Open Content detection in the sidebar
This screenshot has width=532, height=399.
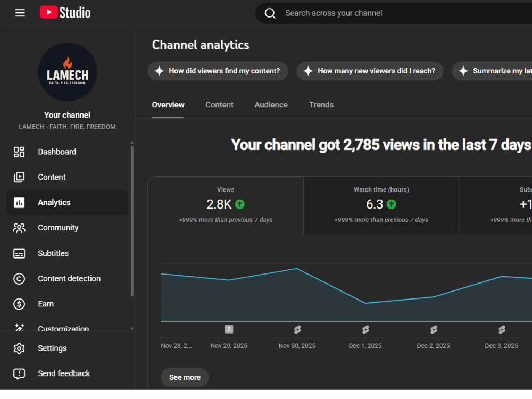tap(67, 279)
